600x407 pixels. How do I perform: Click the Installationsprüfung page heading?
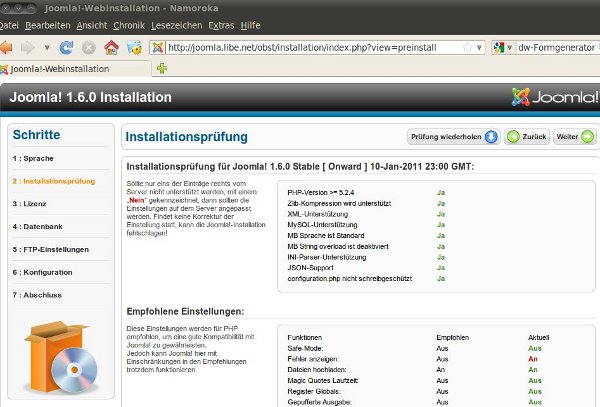click(186, 137)
